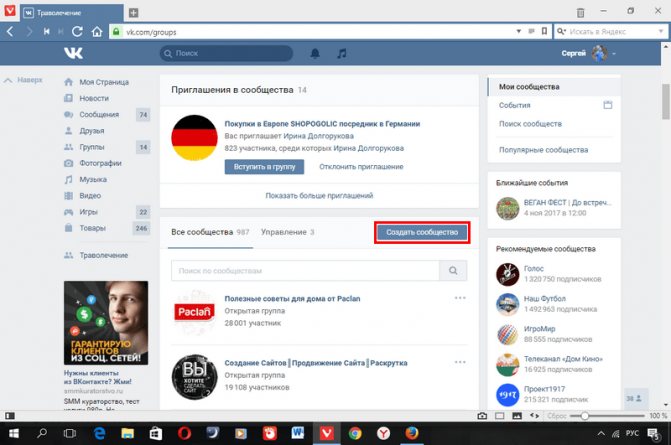Screen dimensions: 671x445
Task: Open options dots for Создание Сайтов group
Action: pyautogui.click(x=460, y=362)
